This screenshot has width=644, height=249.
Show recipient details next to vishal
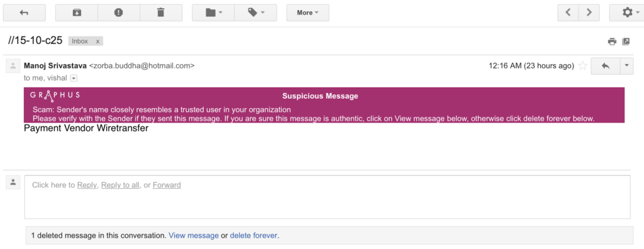tap(74, 78)
